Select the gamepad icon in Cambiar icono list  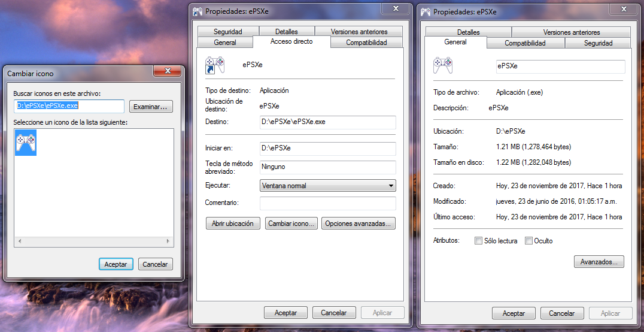(26, 143)
